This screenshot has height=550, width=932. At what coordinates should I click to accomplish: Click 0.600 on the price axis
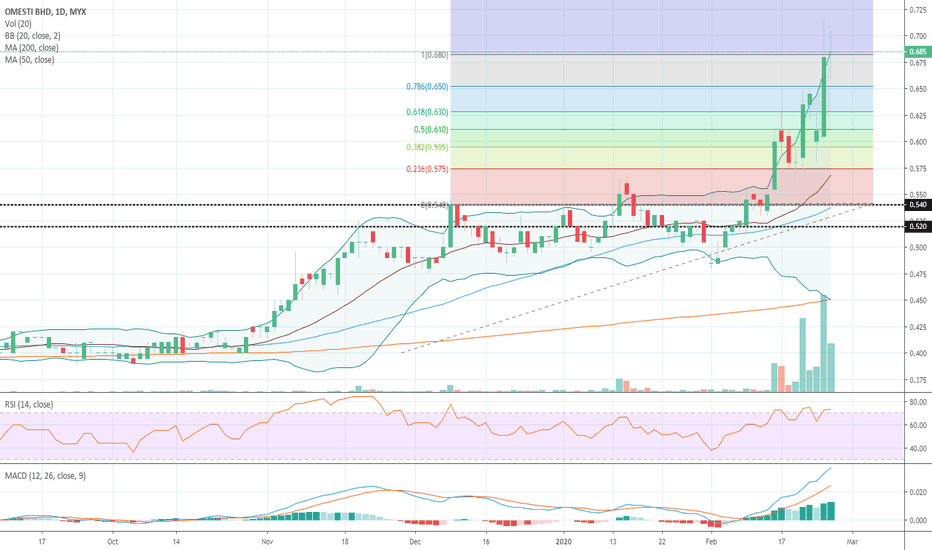pyautogui.click(x=918, y=142)
